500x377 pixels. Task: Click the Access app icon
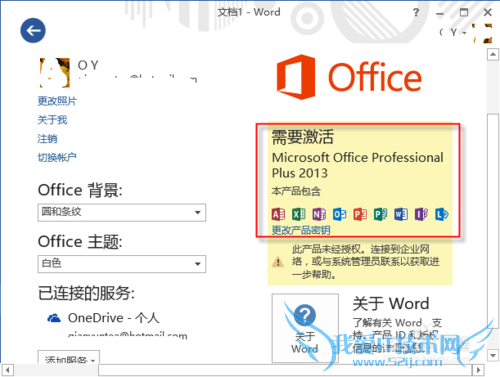(278, 214)
